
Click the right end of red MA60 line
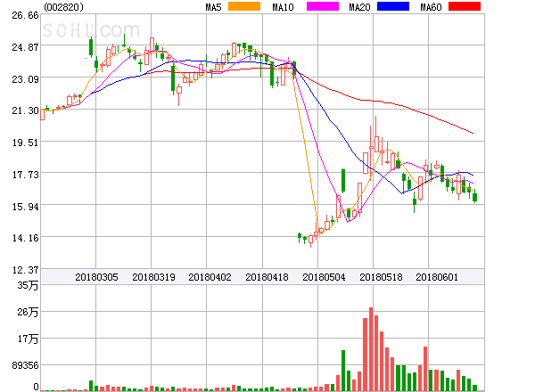473,133
